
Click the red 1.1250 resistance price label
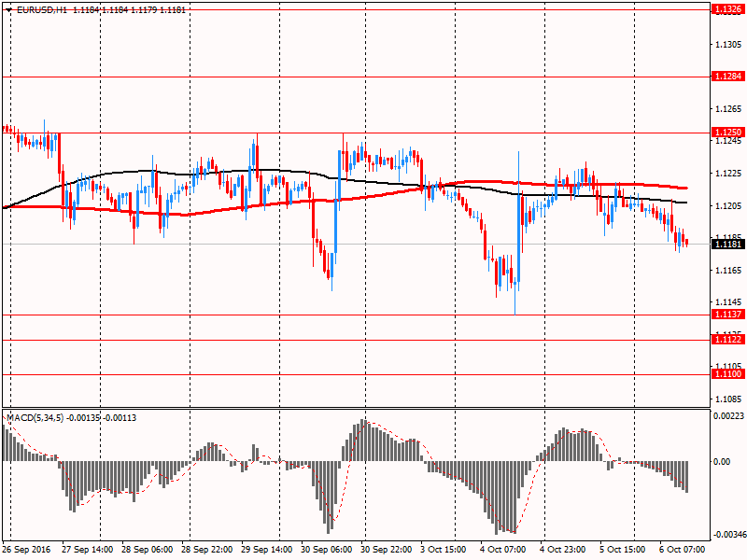[x=727, y=133]
